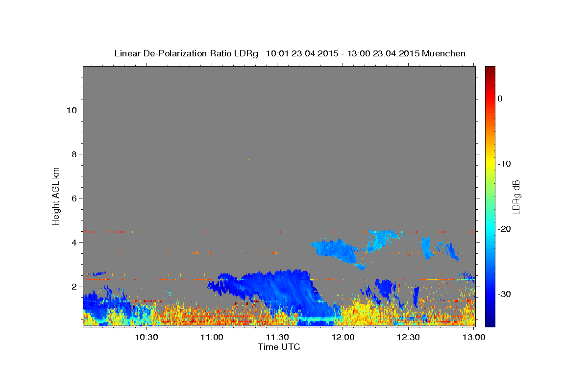Click the 'Time UTC' axis label
Screen dimensions: 588x392
(x=279, y=347)
